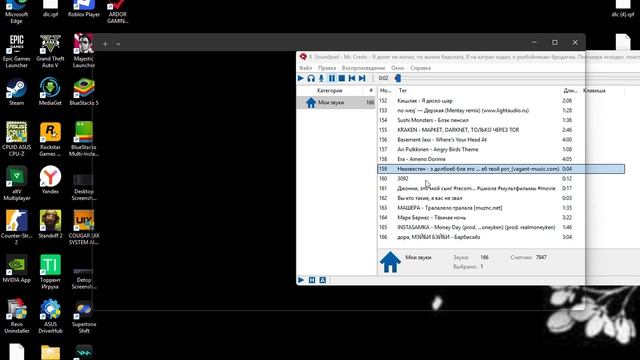Open Standoff 2 desktop icon

50,224
